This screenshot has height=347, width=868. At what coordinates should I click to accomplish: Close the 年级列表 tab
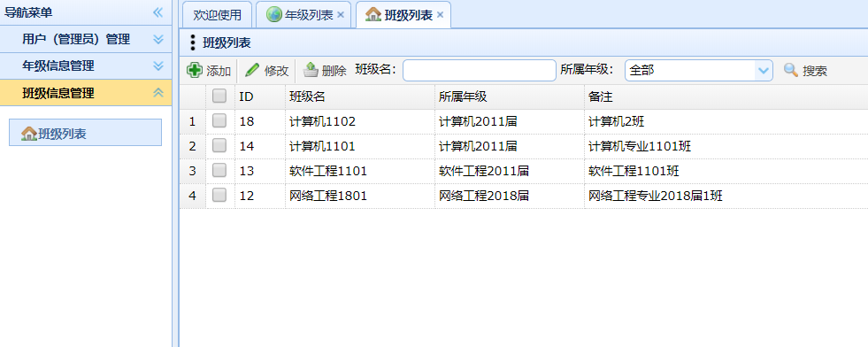tap(341, 15)
